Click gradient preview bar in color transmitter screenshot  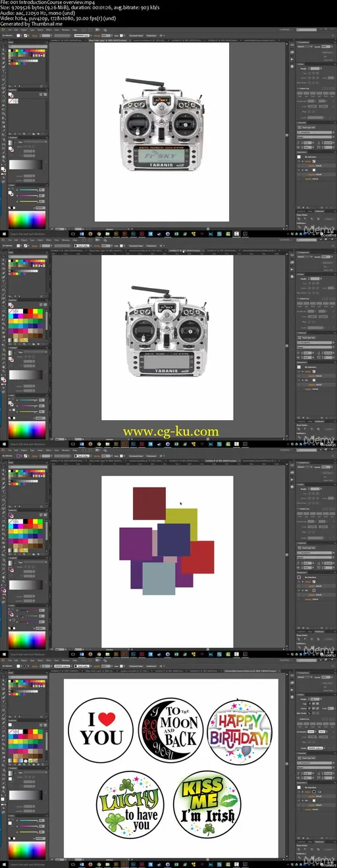(x=27, y=165)
